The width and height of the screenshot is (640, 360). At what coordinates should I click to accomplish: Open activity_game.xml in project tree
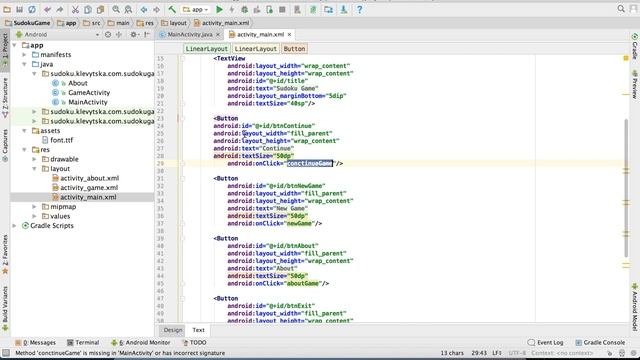tap(89, 188)
